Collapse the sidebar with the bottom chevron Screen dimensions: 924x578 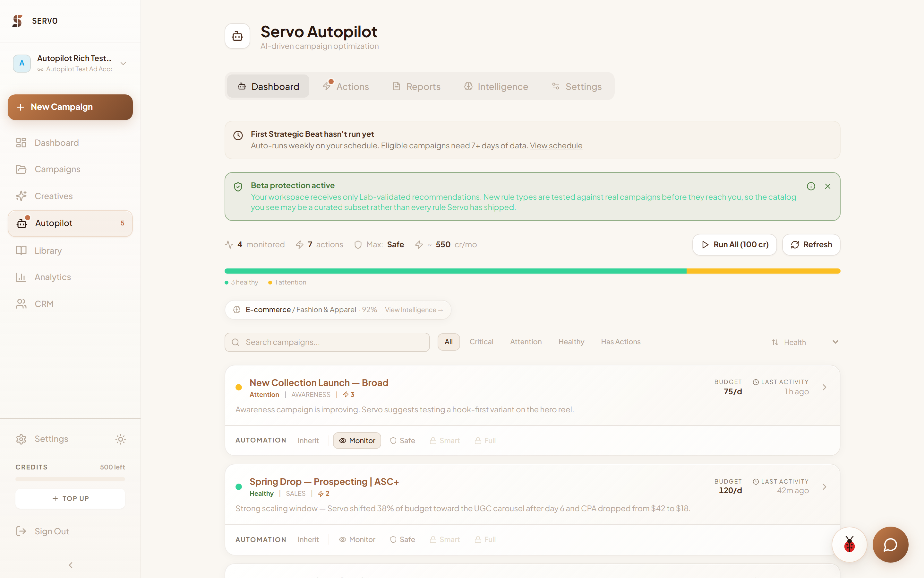tap(70, 565)
